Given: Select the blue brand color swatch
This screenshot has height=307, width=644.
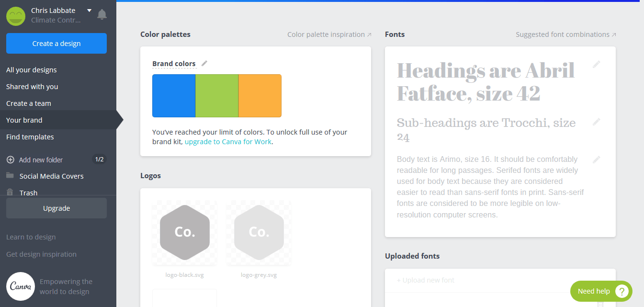Looking at the screenshot, I should (x=173, y=95).
